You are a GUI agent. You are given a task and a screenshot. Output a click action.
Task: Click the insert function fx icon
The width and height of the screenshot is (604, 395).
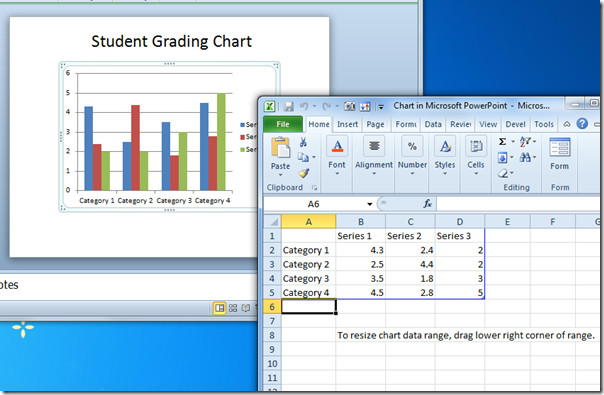coord(428,203)
